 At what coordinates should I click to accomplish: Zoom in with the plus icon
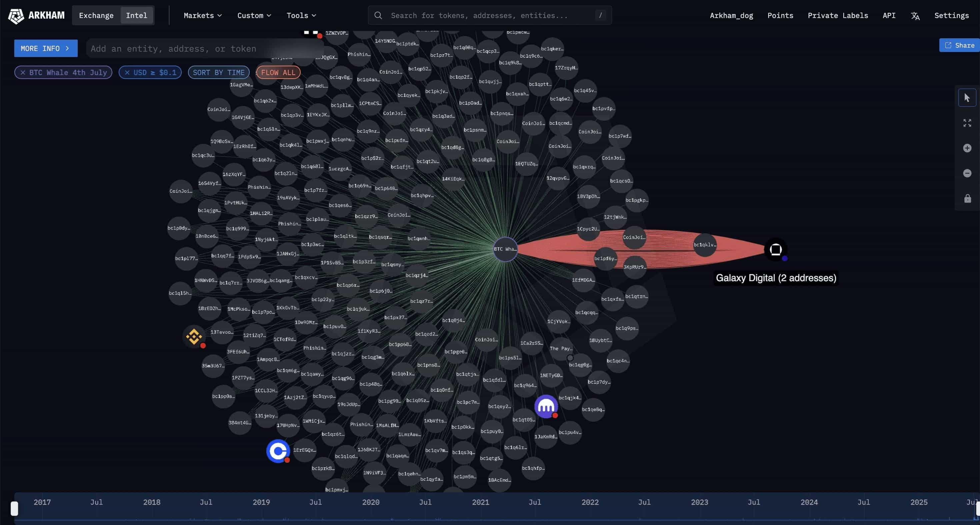967,148
